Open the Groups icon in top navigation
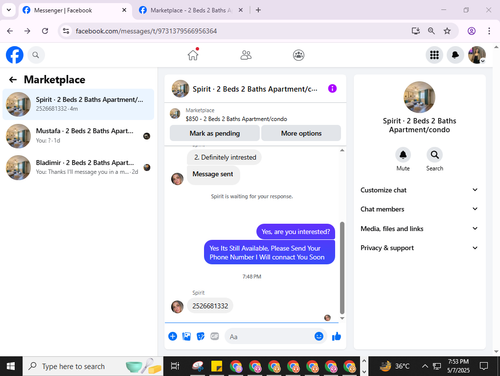500x376 pixels. tap(299, 55)
